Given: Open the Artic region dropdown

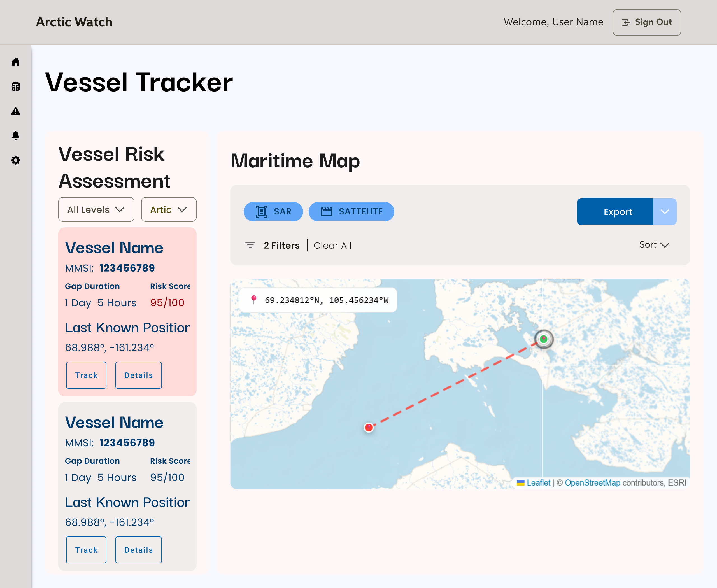Looking at the screenshot, I should pyautogui.click(x=168, y=210).
